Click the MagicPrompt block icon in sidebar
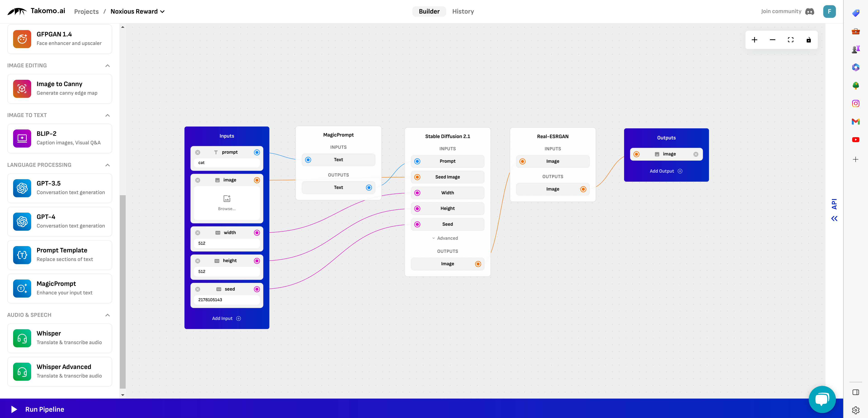This screenshot has height=418, width=868. 22,288
